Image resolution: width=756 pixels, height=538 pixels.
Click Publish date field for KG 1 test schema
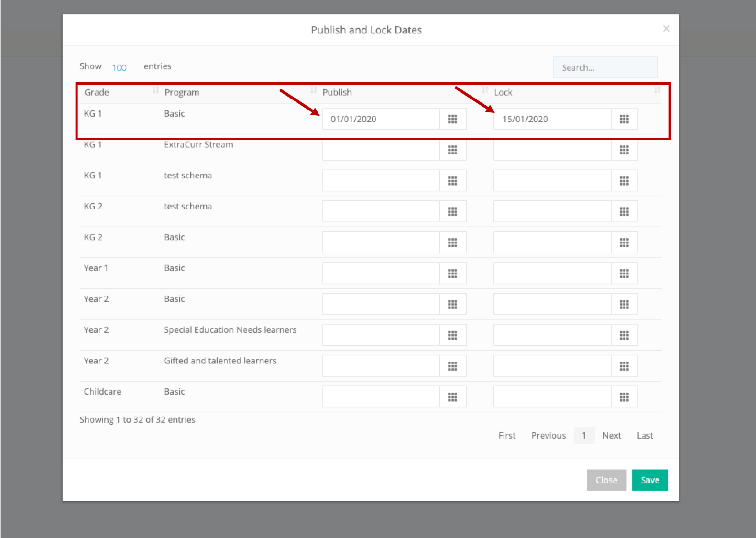tap(381, 181)
